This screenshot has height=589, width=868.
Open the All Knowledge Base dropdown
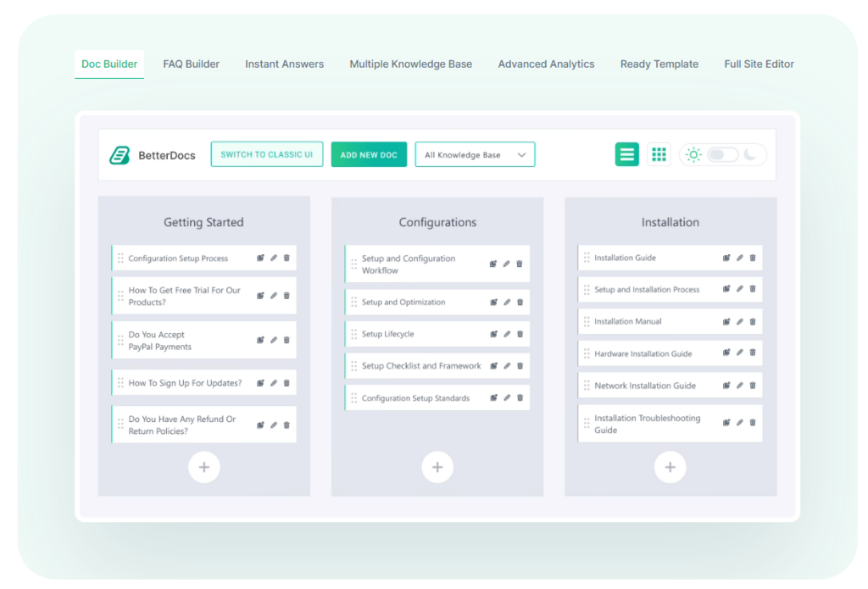(x=475, y=154)
